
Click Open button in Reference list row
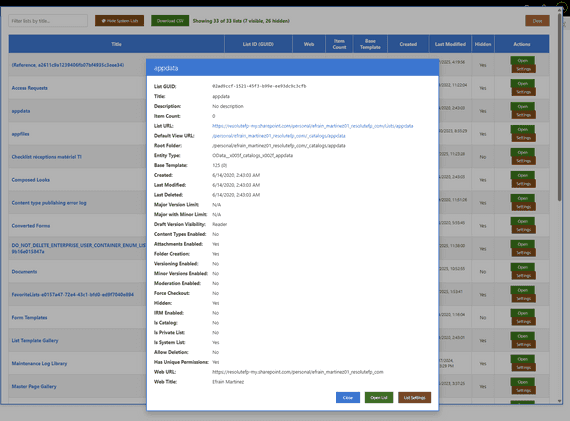[522, 60]
